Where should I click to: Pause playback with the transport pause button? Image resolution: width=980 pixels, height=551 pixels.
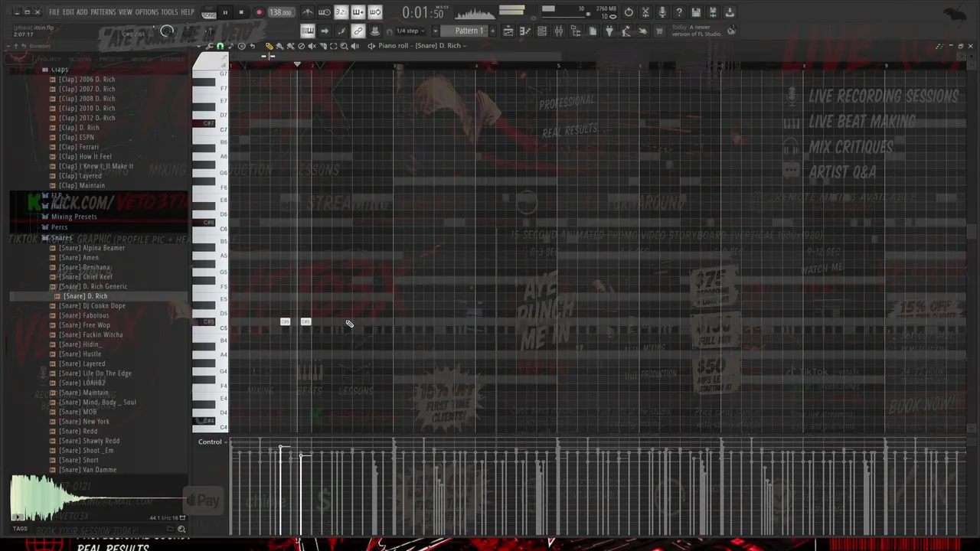[x=225, y=12]
